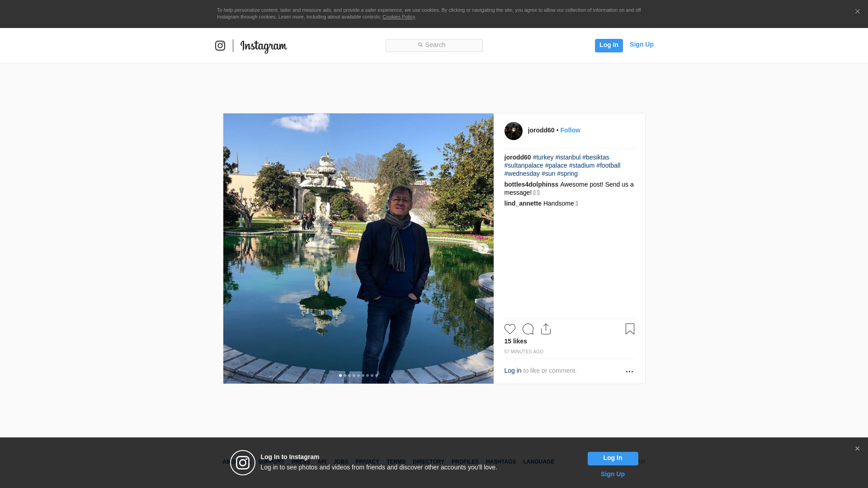Open the Cookies Policy link
The width and height of the screenshot is (868, 488).
[398, 17]
